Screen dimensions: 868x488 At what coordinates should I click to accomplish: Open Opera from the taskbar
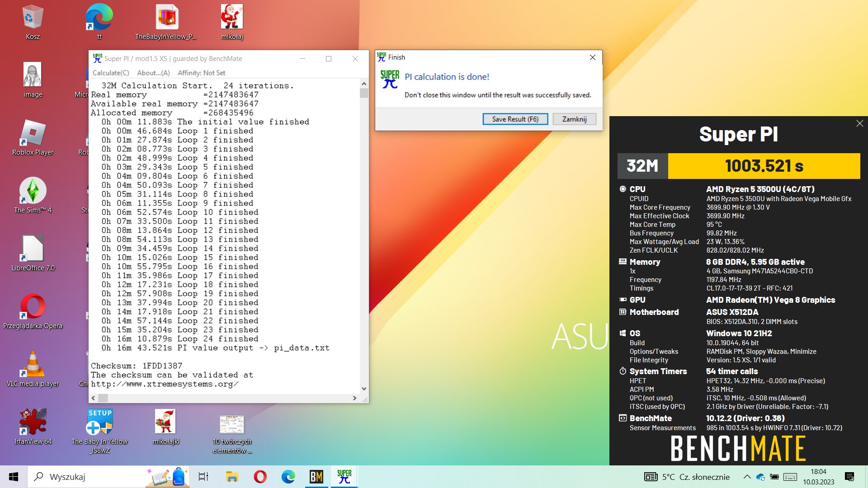click(260, 477)
